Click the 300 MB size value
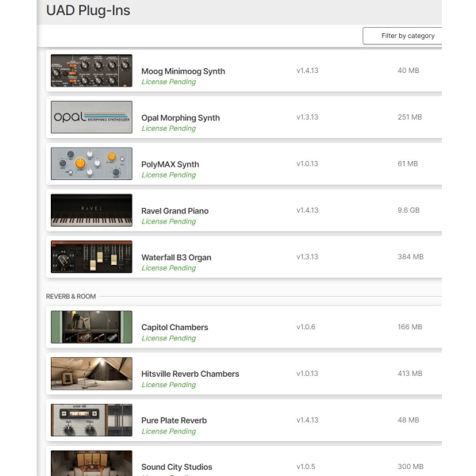 click(x=410, y=466)
